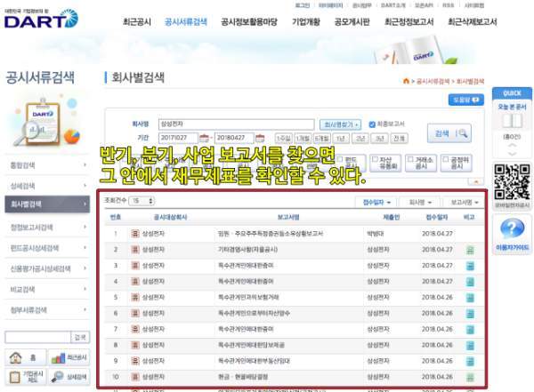Viewport: 534px width, 392px height.
Task: Click the 유 market icon in row 5
Action: tap(135, 297)
